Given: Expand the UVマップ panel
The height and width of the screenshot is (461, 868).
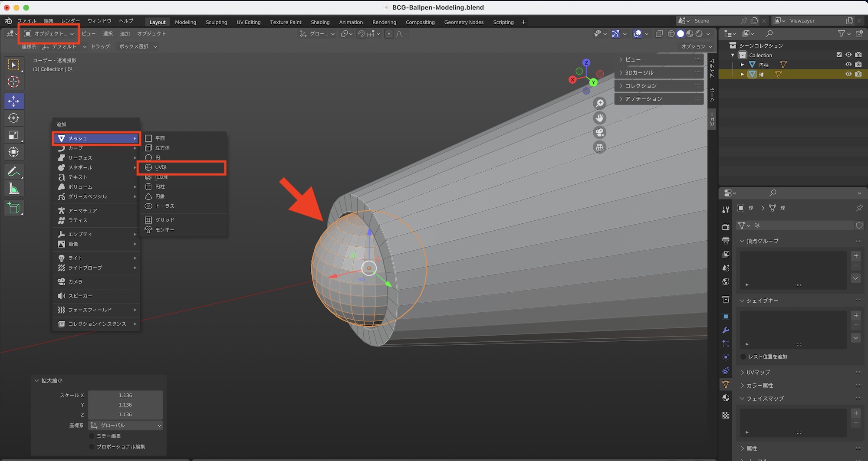Looking at the screenshot, I should click(x=758, y=372).
